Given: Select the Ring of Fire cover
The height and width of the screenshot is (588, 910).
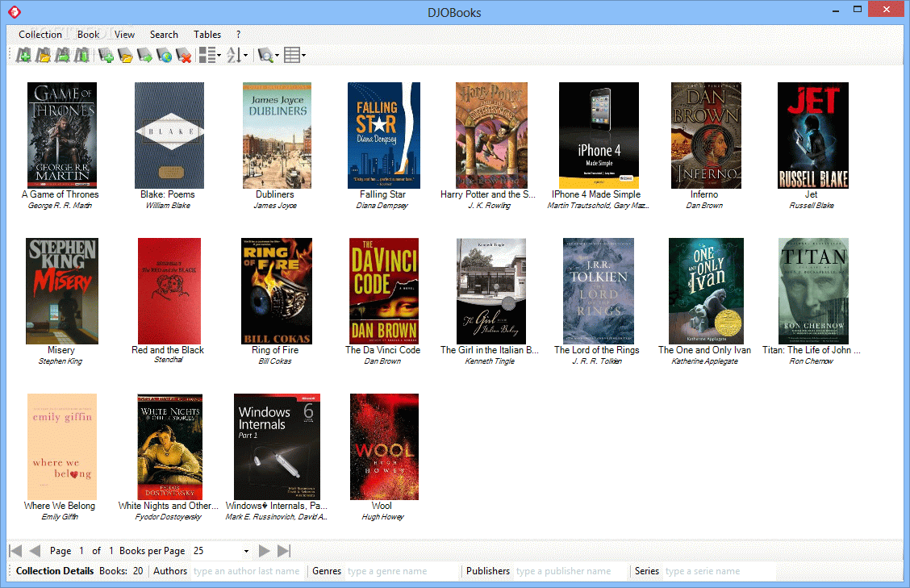Looking at the screenshot, I should 277,291.
